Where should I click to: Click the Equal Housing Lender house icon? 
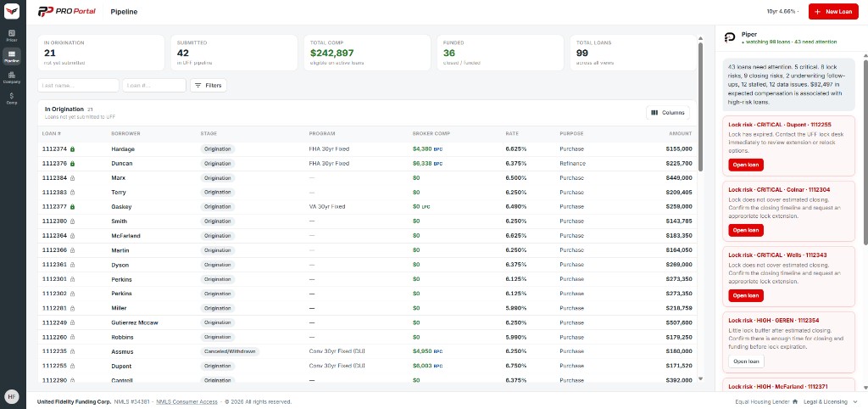pos(795,402)
